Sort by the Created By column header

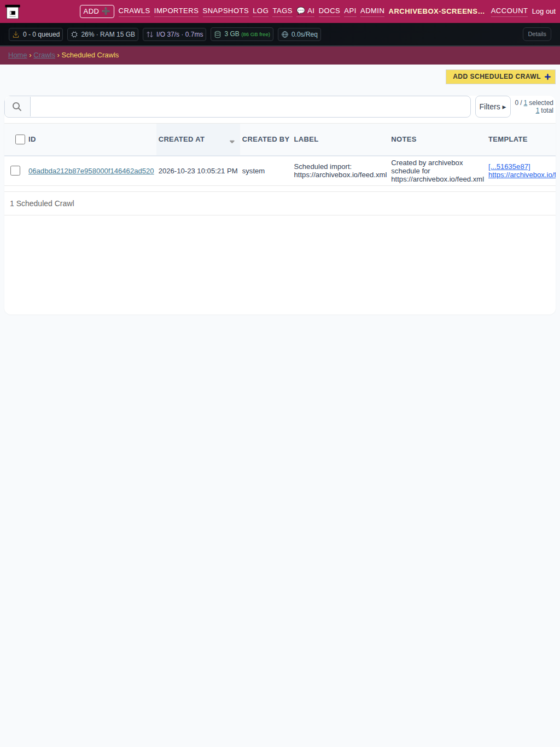[266, 139]
